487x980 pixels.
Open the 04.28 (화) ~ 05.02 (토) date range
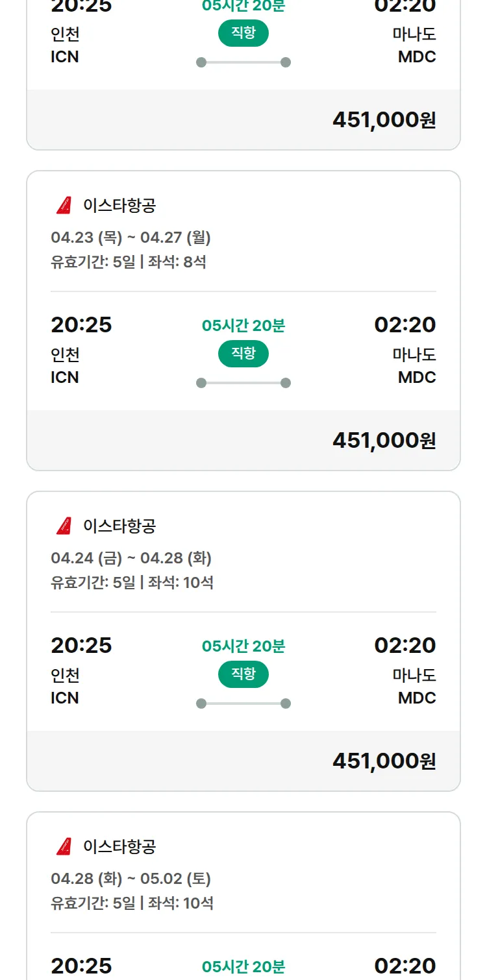(x=131, y=879)
